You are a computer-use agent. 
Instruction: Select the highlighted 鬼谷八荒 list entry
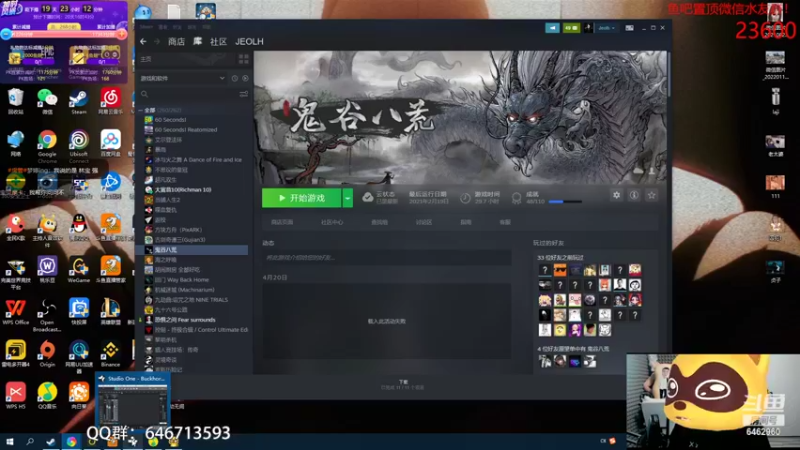pos(192,250)
